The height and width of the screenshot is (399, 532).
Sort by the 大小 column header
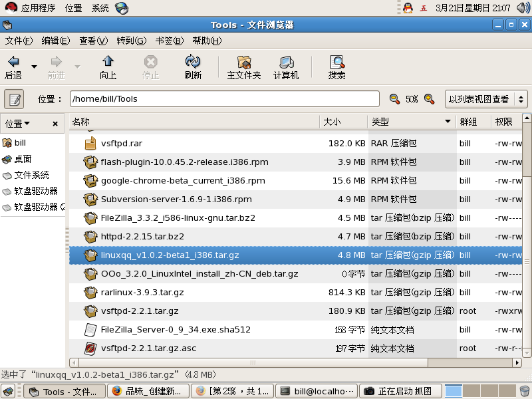click(344, 122)
